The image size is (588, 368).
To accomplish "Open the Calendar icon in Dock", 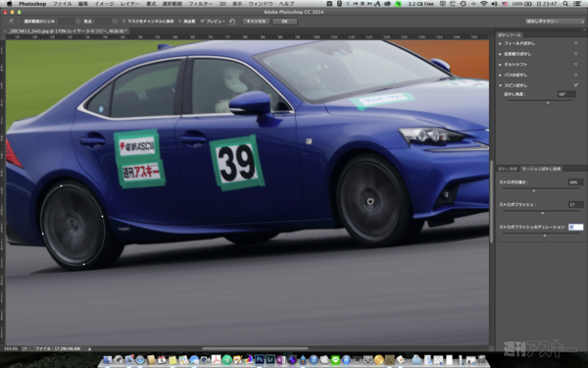I will coord(162,360).
